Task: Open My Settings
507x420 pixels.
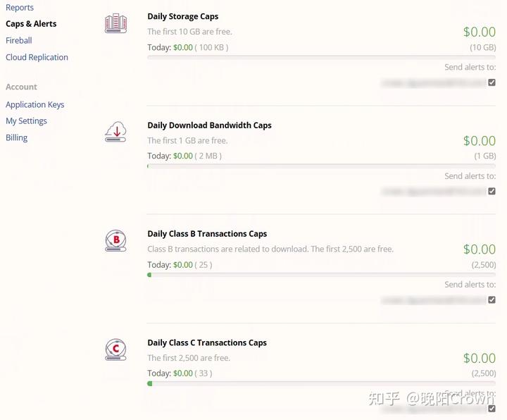Action: (x=26, y=121)
